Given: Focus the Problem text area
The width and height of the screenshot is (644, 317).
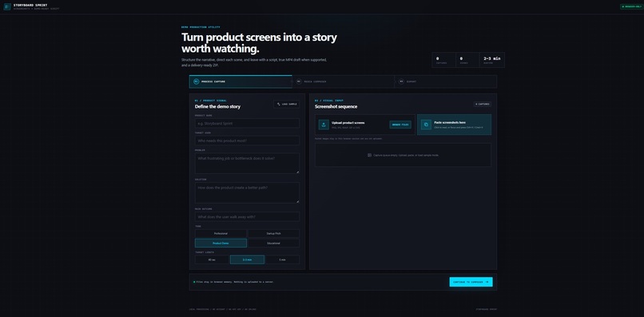Looking at the screenshot, I should [x=247, y=164].
